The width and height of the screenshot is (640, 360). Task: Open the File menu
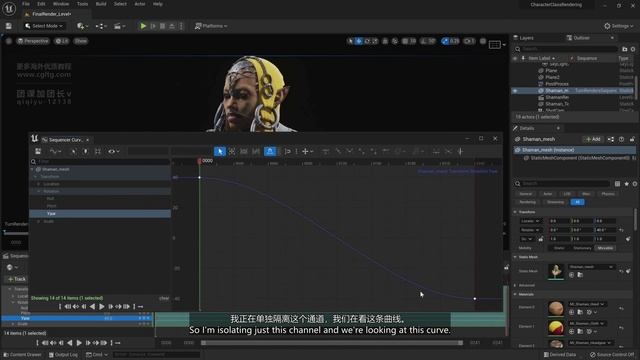[x=26, y=4]
